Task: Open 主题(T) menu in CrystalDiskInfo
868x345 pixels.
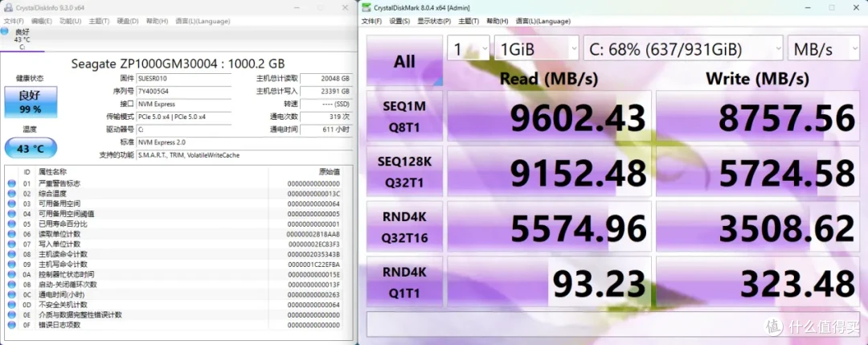Action: (x=99, y=21)
